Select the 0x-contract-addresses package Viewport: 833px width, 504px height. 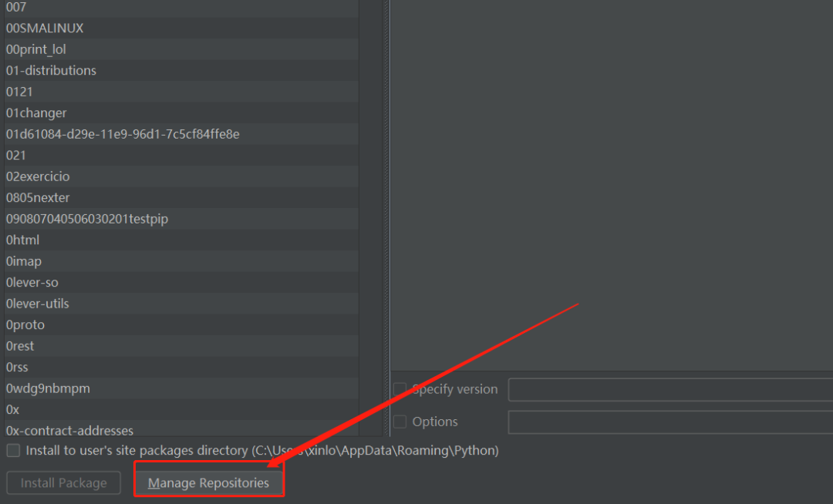(69, 430)
